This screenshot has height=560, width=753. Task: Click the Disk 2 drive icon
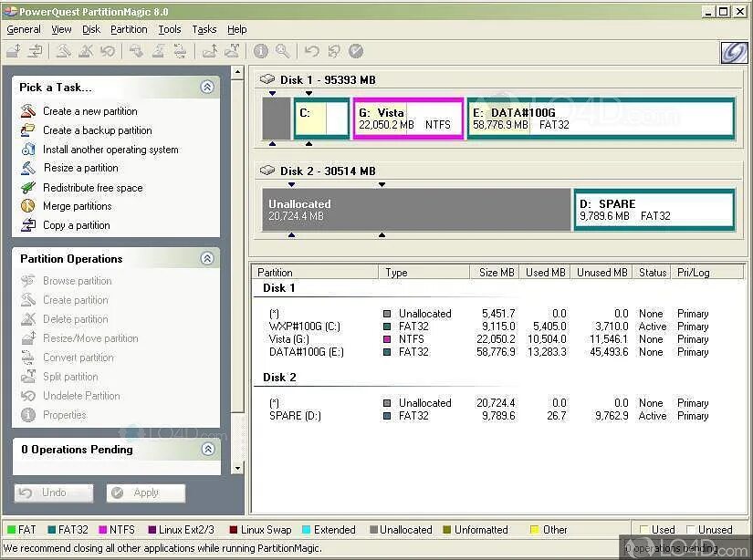tap(267, 171)
